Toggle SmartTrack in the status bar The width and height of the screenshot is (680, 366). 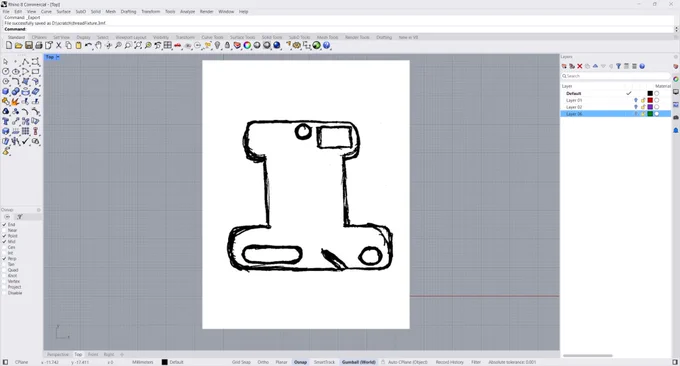tap(324, 362)
